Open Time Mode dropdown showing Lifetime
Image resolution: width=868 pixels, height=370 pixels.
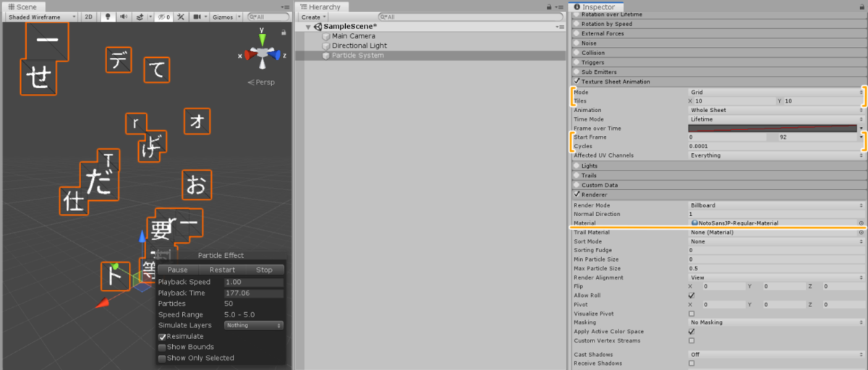click(x=777, y=119)
